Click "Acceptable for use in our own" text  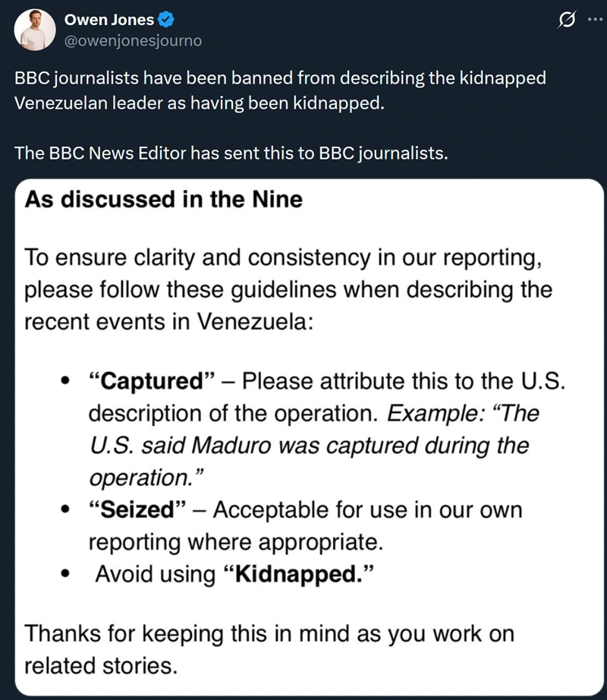(x=367, y=509)
